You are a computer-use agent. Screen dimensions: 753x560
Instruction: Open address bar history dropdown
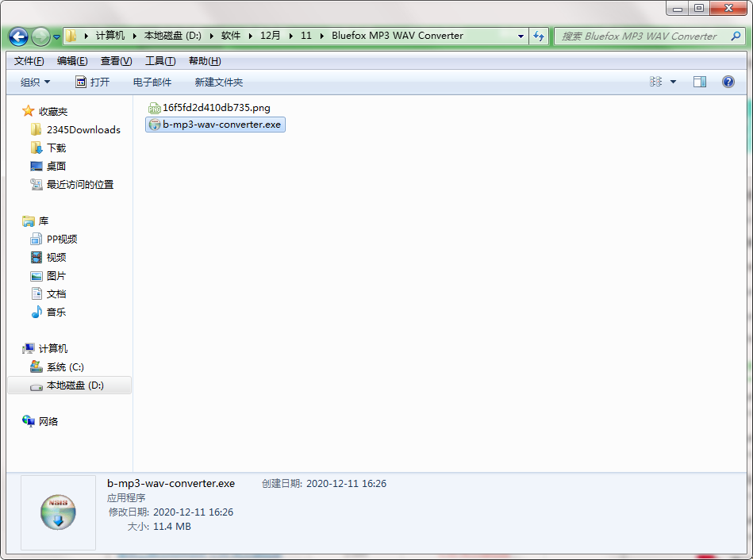point(521,36)
